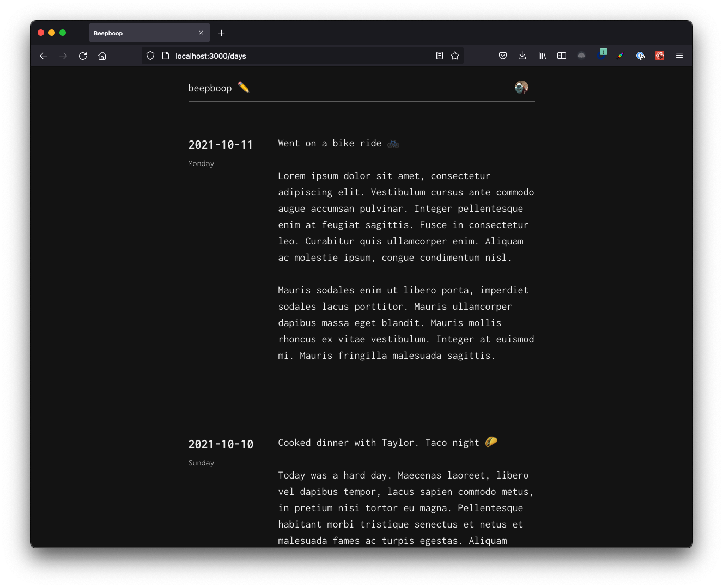Click the pencil emoji next to beepboop
The image size is (723, 588).
[x=244, y=87]
